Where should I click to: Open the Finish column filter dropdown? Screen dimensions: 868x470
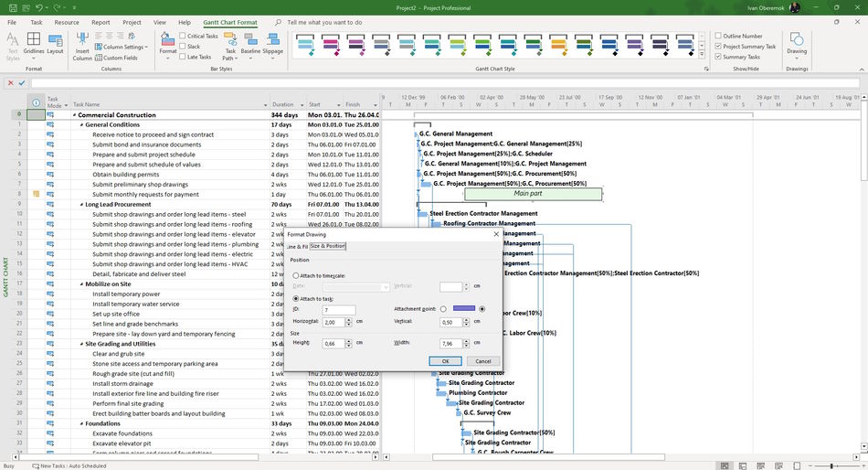pyautogui.click(x=375, y=105)
